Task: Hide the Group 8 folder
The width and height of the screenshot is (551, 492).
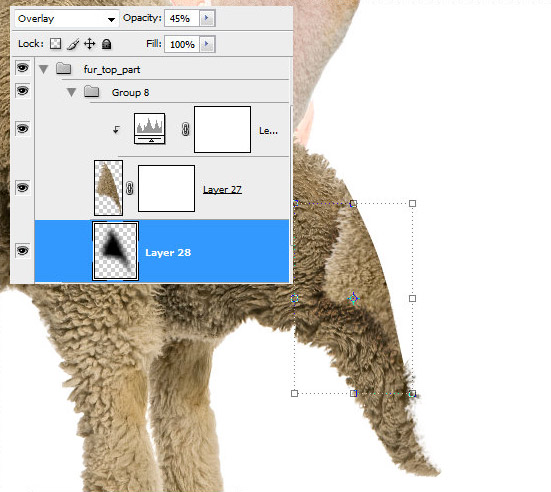Action: coord(22,91)
